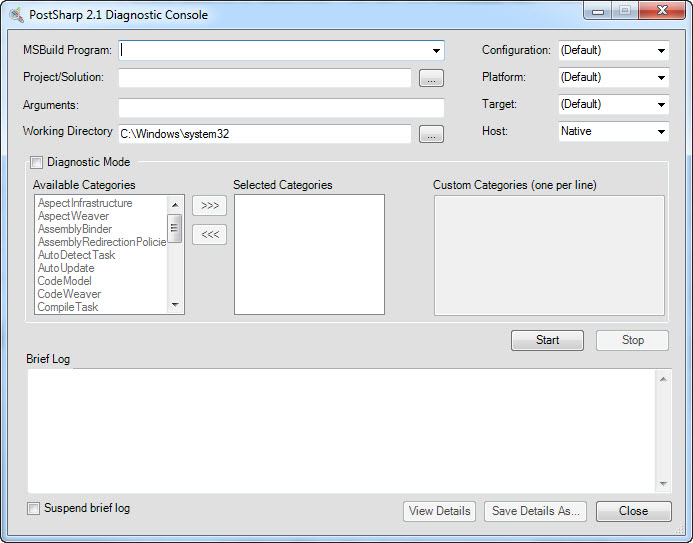The width and height of the screenshot is (693, 543).
Task: Select CompileTask category
Action: pyautogui.click(x=68, y=307)
